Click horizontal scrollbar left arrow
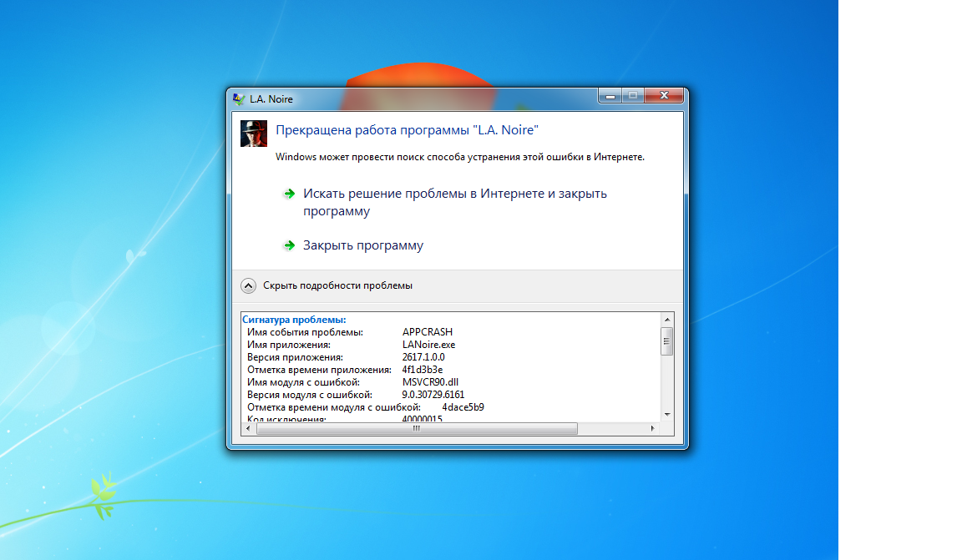Image resolution: width=962 pixels, height=560 pixels. coord(248,429)
